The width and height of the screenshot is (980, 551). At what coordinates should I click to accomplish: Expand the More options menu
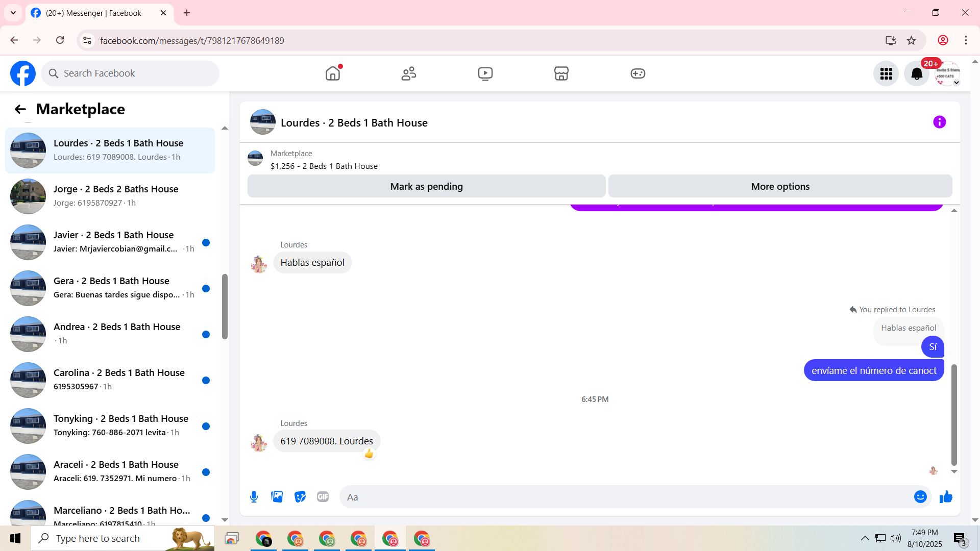(779, 187)
